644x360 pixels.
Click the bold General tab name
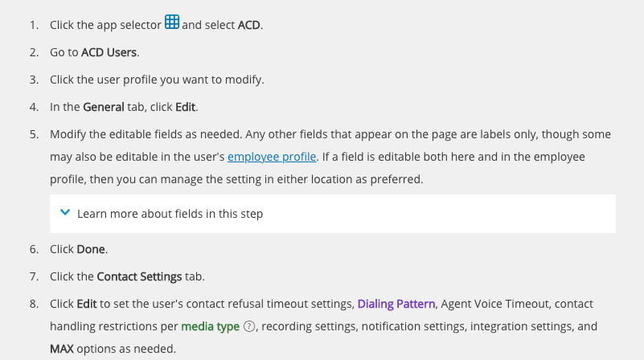pyautogui.click(x=104, y=107)
